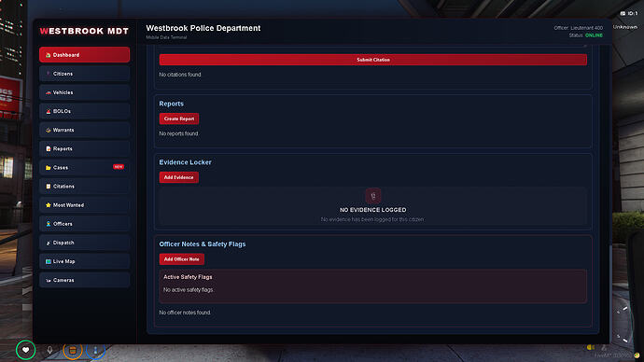Viewport: 644px width, 362px height.
Task: Click the empty evidence locker icon
Action: click(x=373, y=196)
